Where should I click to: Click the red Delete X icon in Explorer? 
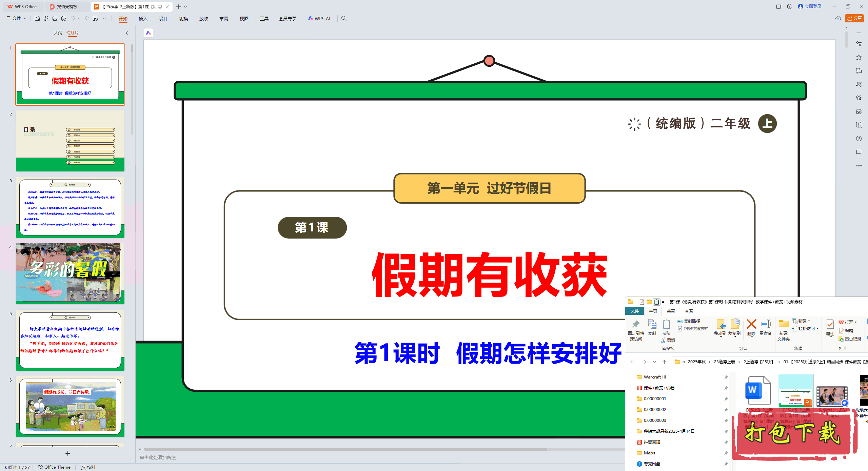pyautogui.click(x=751, y=324)
